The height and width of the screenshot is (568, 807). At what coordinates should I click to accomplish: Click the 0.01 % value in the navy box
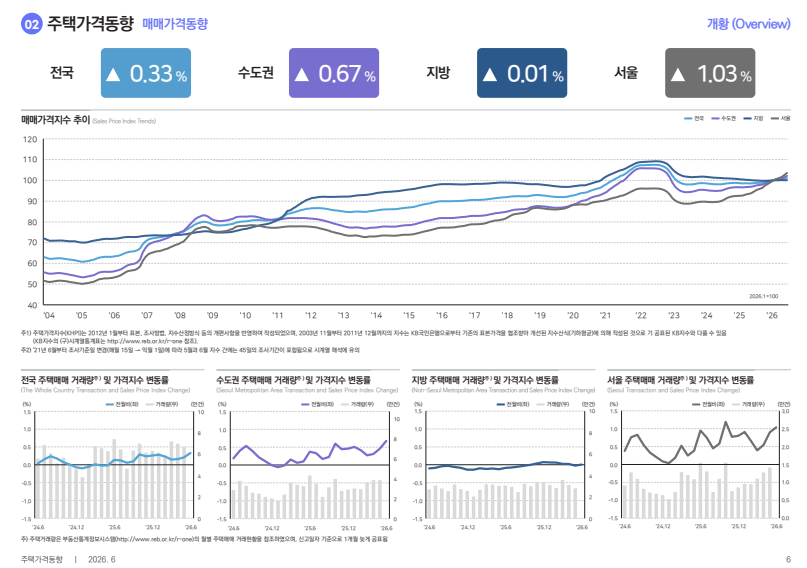[535, 74]
